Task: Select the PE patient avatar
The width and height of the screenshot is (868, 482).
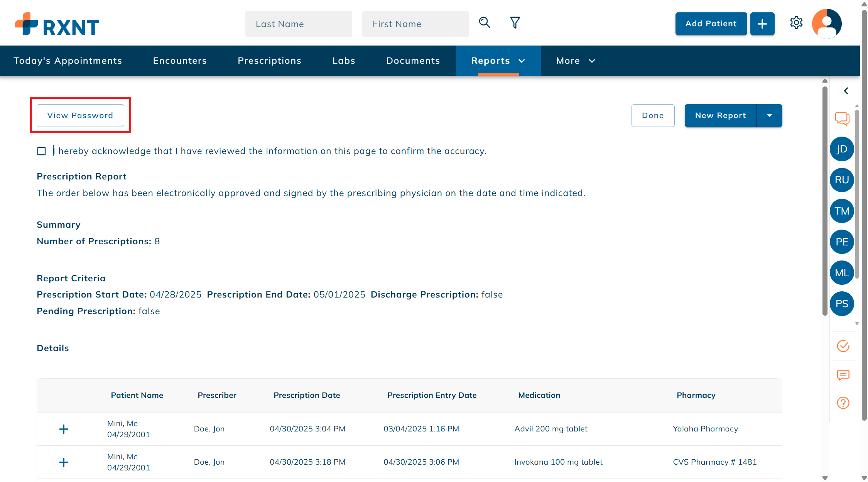Action: pos(842,242)
